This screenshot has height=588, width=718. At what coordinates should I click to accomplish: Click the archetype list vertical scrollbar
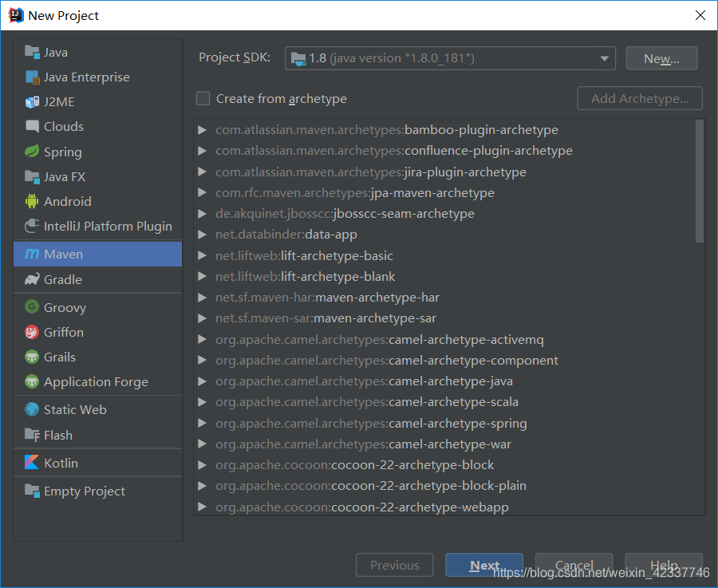point(699,181)
